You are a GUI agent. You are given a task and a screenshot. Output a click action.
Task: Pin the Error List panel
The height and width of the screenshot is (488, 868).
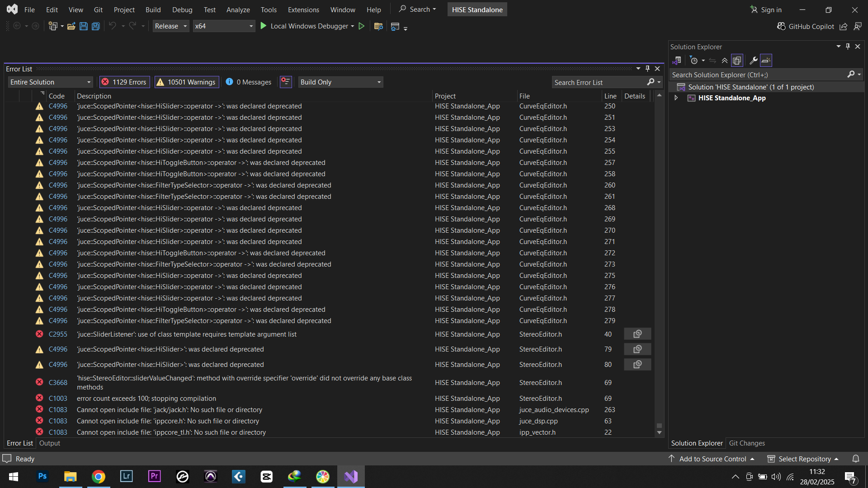click(x=647, y=69)
